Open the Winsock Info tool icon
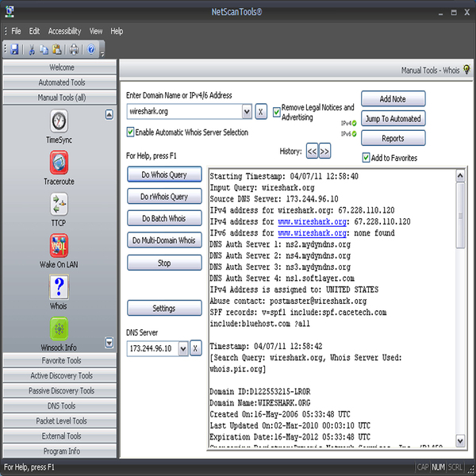 tap(59, 328)
